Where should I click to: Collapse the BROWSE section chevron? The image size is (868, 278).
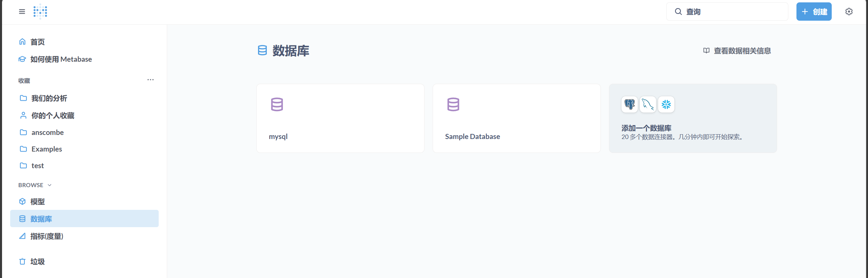point(50,185)
